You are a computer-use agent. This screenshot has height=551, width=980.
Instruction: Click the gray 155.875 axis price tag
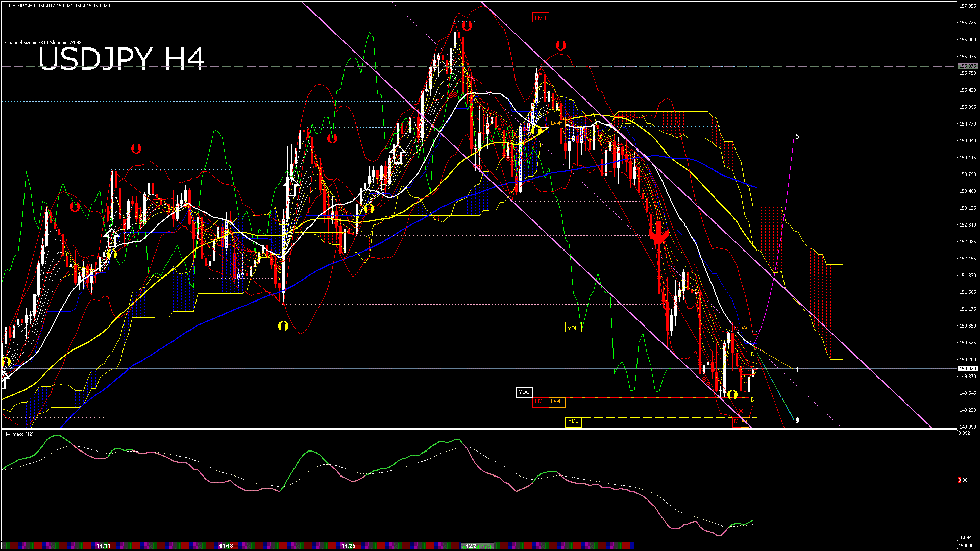click(967, 66)
